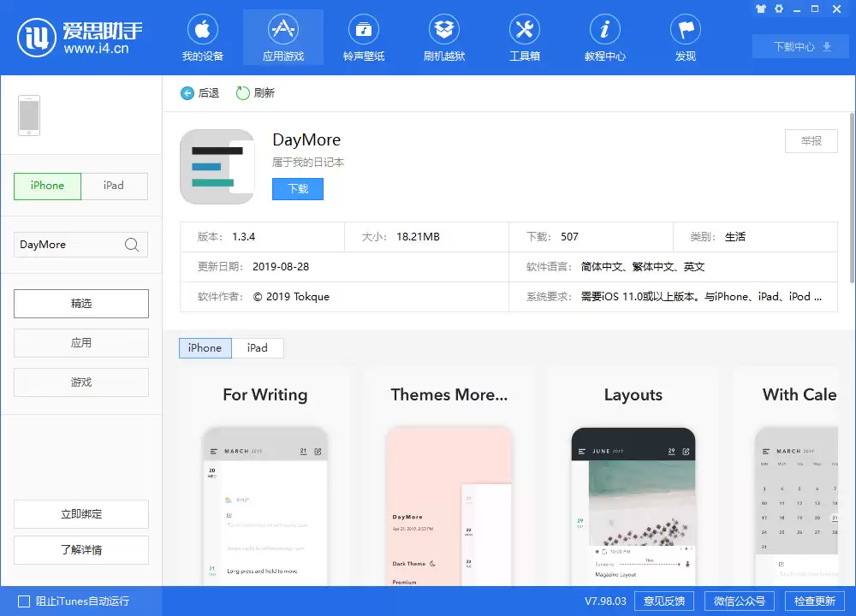Click the 后退 back arrow icon
This screenshot has height=616, width=856.
pyautogui.click(x=187, y=93)
